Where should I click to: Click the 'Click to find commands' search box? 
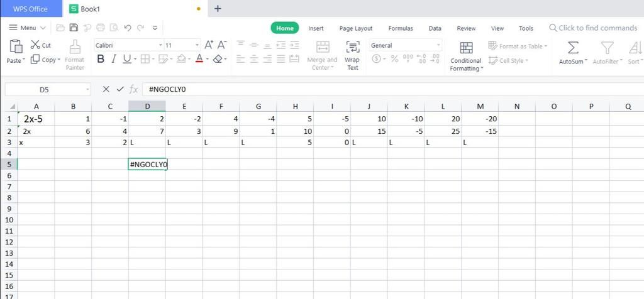(x=594, y=28)
